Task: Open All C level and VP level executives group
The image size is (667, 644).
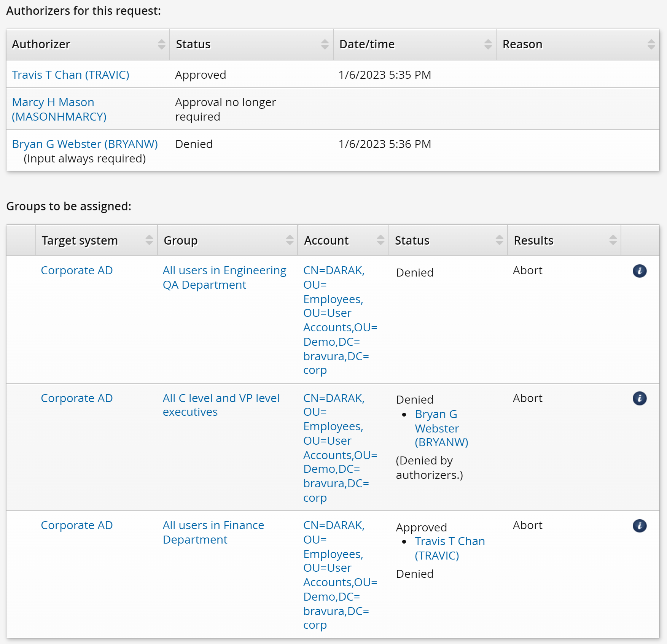Action: tap(221, 405)
